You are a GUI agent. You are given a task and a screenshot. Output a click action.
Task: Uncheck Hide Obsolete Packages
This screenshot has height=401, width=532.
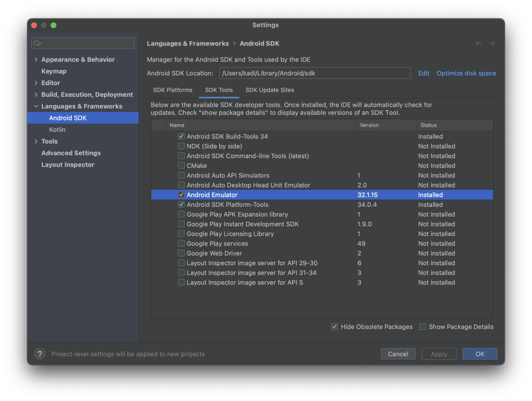334,326
